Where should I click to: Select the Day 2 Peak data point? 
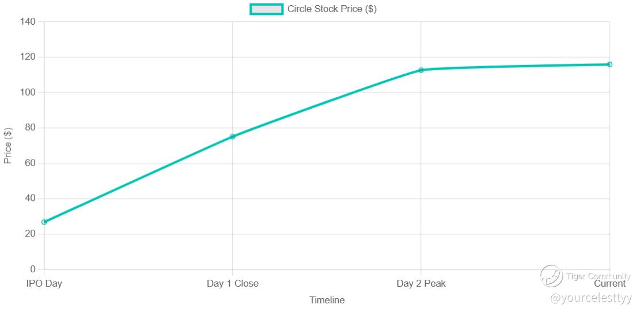pos(421,70)
